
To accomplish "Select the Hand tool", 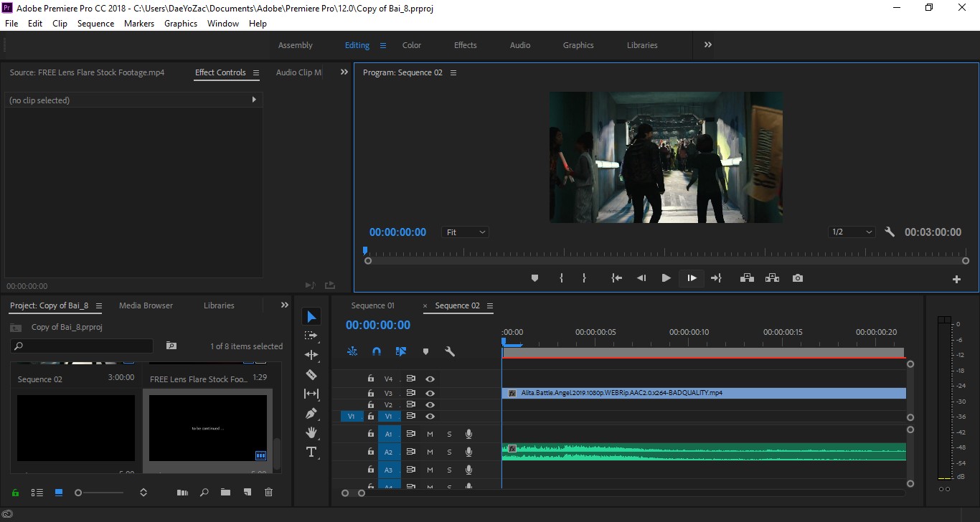I will 311,432.
